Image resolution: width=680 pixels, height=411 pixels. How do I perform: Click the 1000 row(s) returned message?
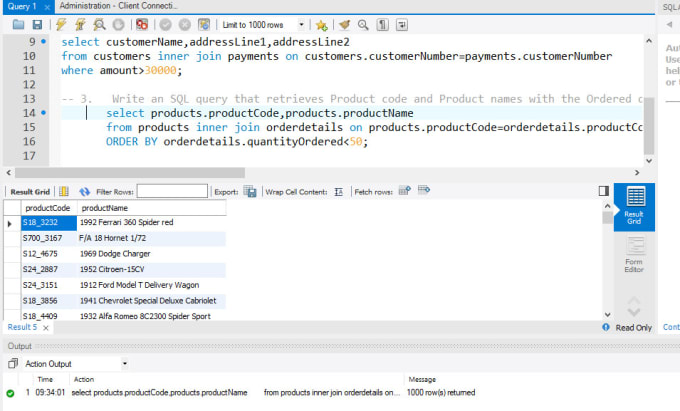pos(441,393)
